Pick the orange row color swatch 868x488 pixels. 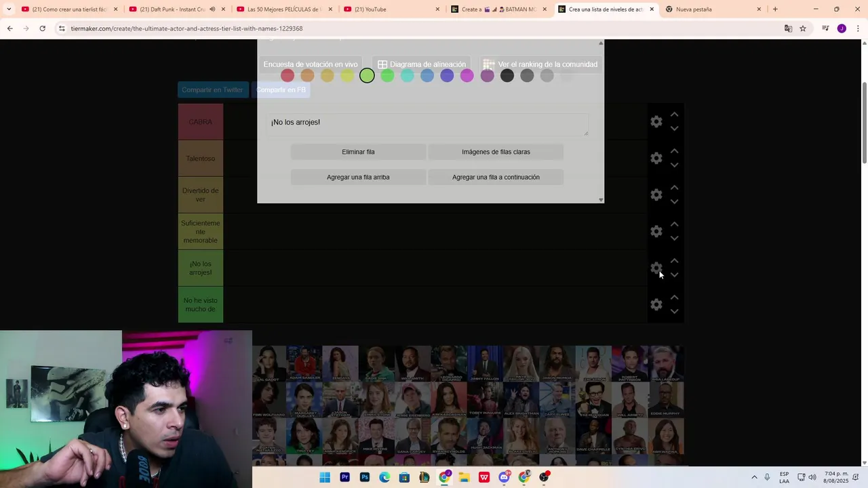(307, 76)
